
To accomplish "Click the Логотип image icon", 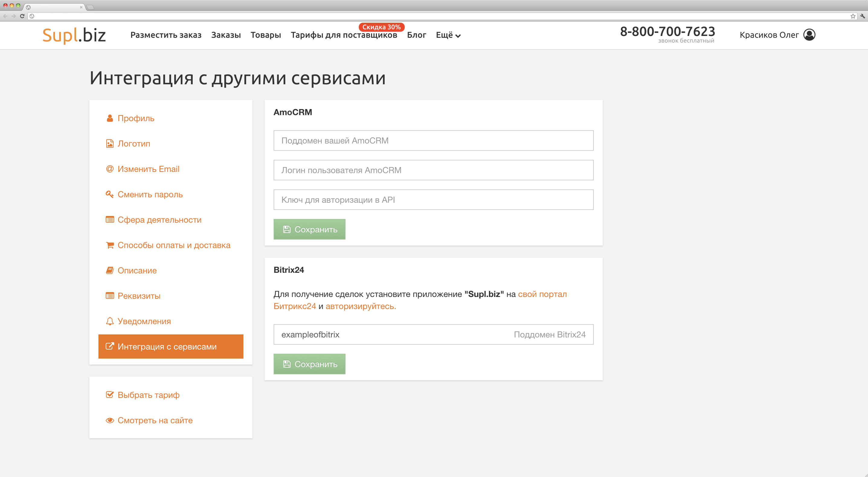I will (x=110, y=143).
